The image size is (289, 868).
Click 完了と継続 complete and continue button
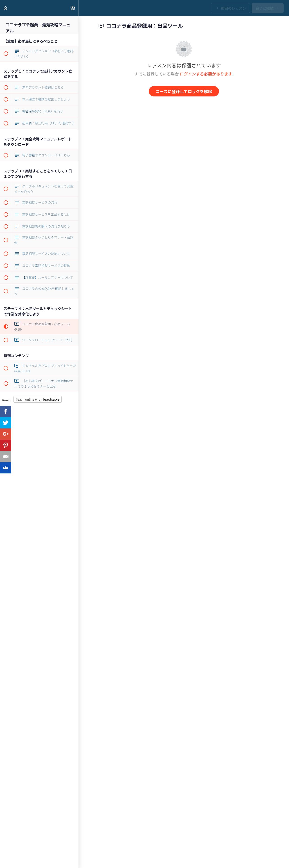click(x=267, y=8)
